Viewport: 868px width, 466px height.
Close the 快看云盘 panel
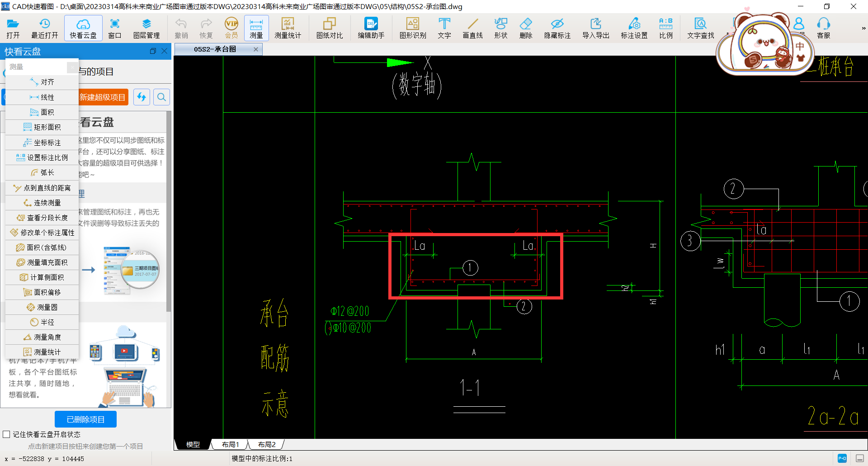pyautogui.click(x=164, y=51)
